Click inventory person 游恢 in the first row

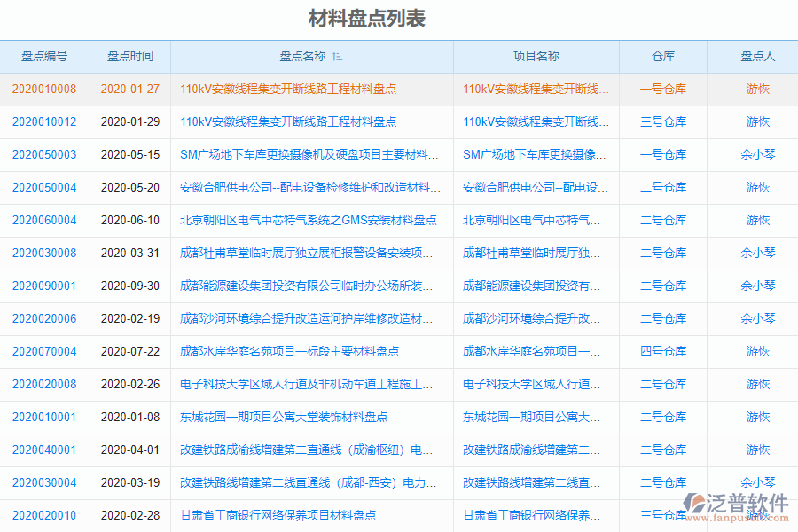756,89
